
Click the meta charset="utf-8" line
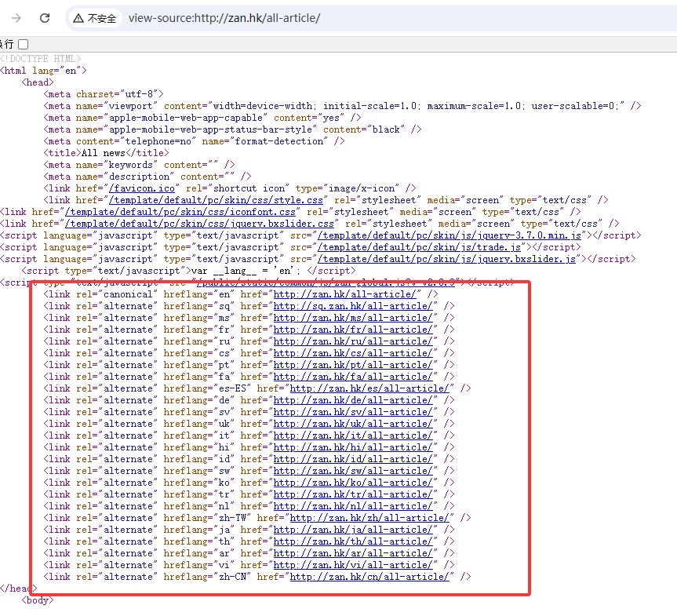pos(104,94)
